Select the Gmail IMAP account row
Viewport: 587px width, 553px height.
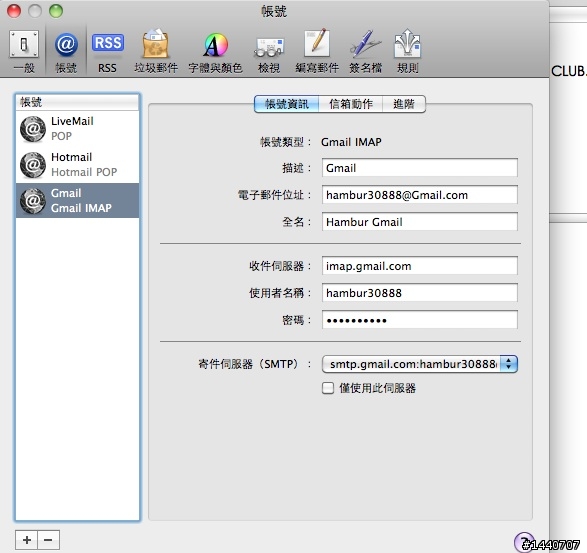coord(77,201)
